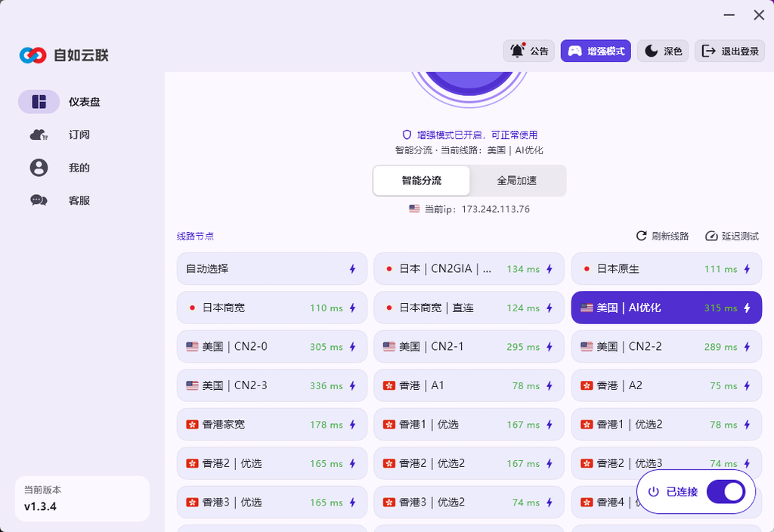Select the 香港1 | 优选 167 ms node

[469, 425]
